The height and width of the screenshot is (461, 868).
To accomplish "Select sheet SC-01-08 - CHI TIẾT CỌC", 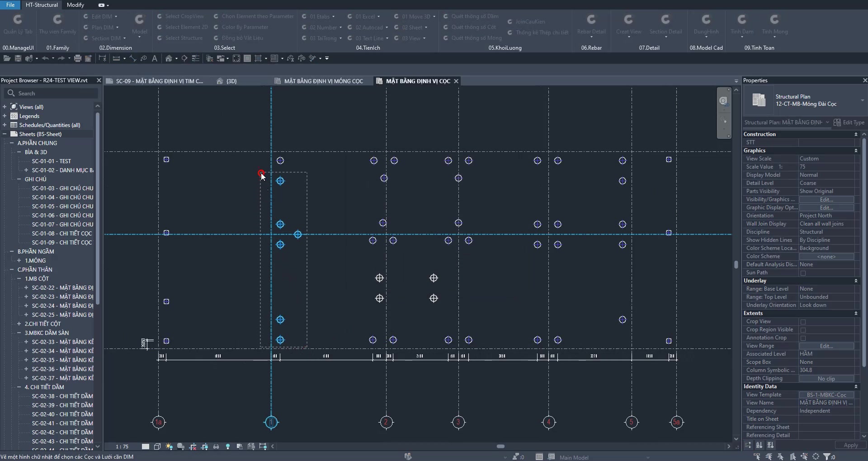I will (61, 234).
